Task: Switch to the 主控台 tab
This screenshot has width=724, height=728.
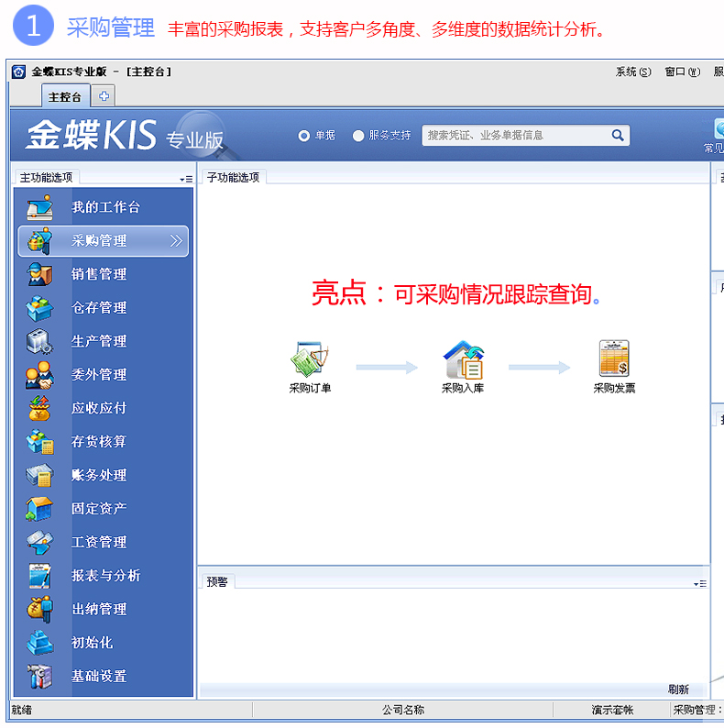Action: click(65, 96)
